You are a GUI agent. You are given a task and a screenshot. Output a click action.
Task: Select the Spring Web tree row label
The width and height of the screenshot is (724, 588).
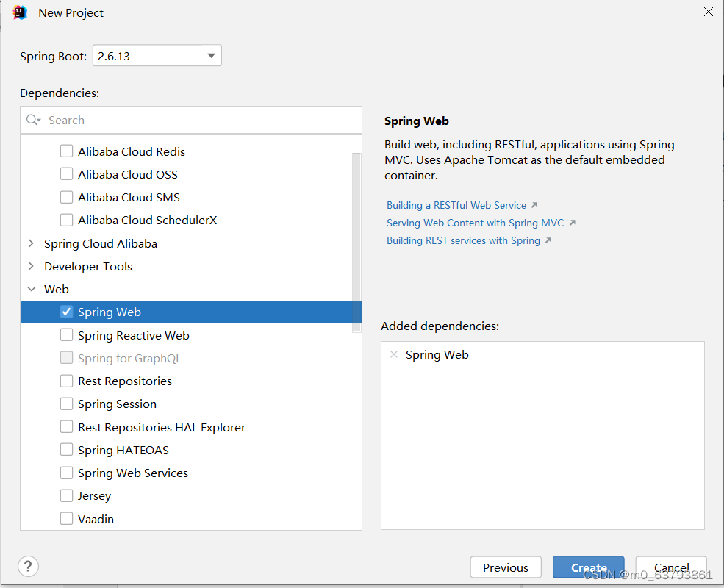[x=110, y=312]
